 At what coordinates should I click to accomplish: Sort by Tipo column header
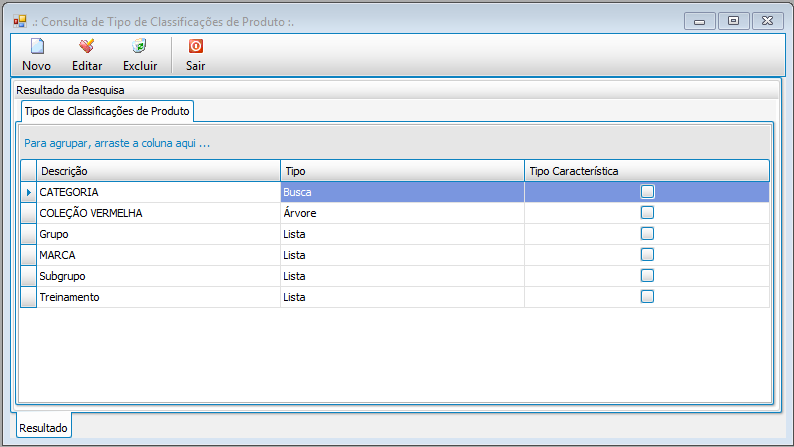(x=403, y=171)
